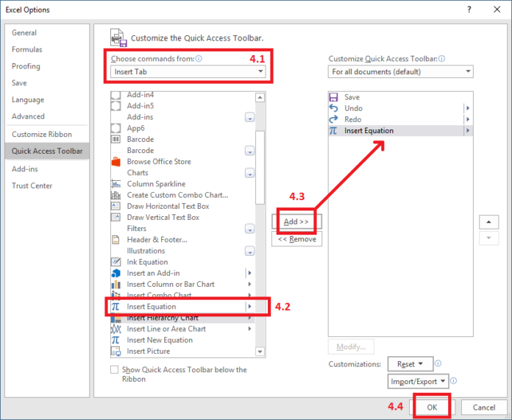This screenshot has width=512, height=420.
Task: Expand the Filters group dropdown arrow
Action: tap(250, 229)
